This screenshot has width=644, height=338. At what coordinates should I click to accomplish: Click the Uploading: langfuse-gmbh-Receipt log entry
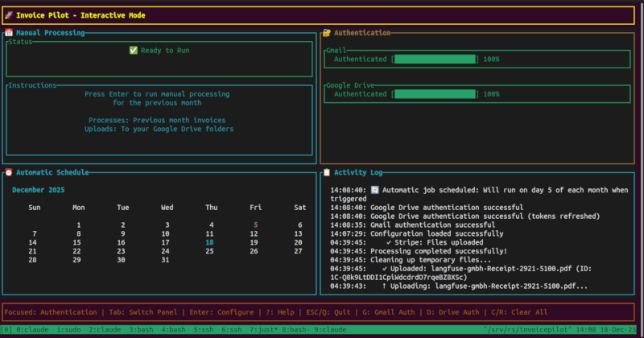[x=459, y=286]
